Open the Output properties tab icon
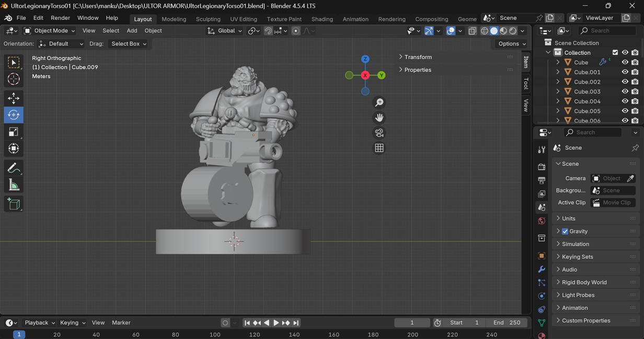This screenshot has height=339, width=644. coord(542,181)
